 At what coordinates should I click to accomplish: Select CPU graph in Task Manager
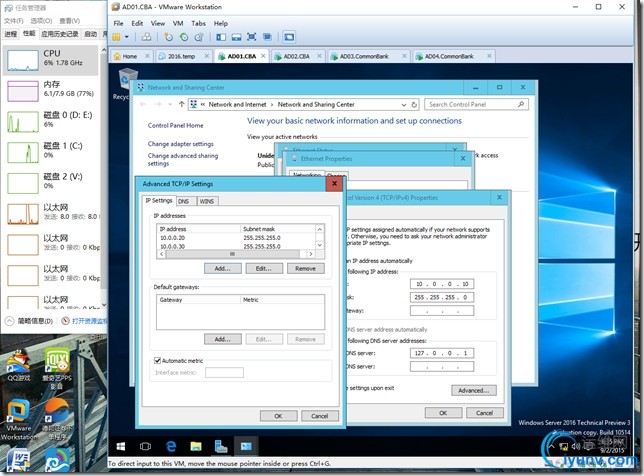click(51, 60)
